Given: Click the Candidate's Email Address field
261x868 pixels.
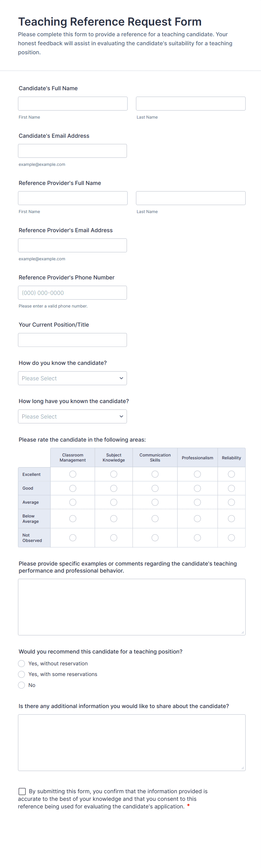Looking at the screenshot, I should pyautogui.click(x=72, y=151).
